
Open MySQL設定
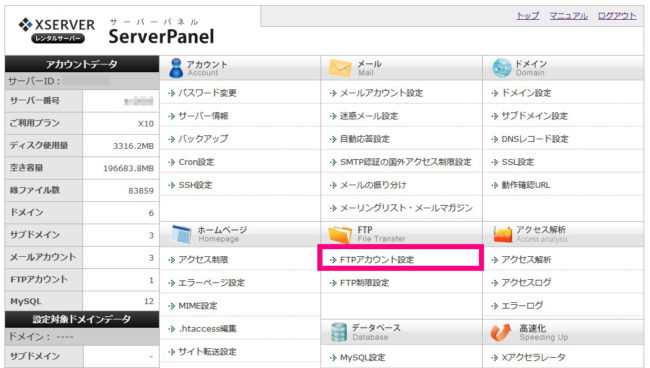(363, 357)
